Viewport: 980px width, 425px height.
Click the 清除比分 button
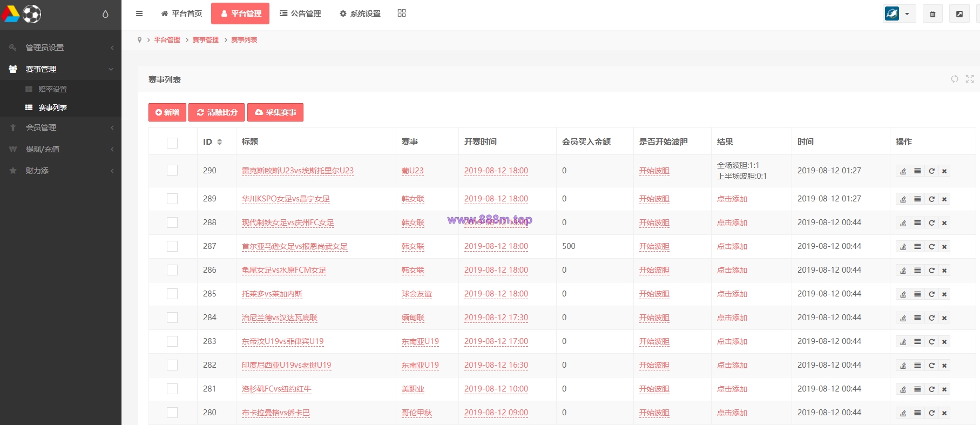pos(217,112)
